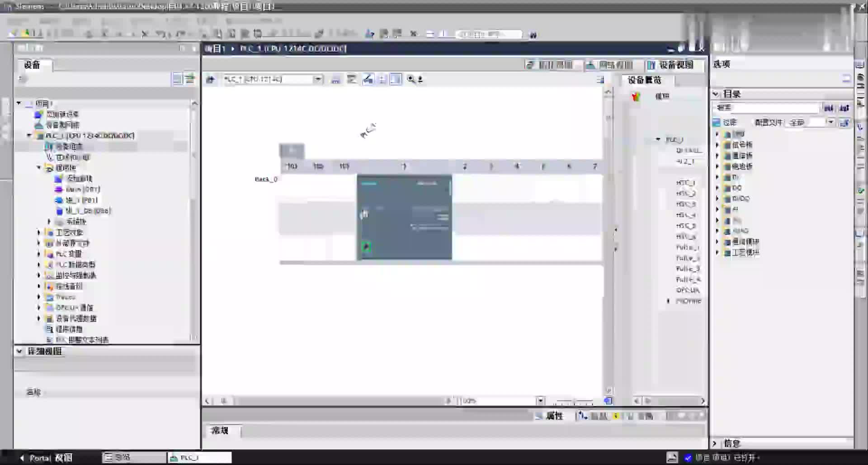Select 在线和诊断 under PLC_1
The width and height of the screenshot is (868, 465).
coord(73,157)
